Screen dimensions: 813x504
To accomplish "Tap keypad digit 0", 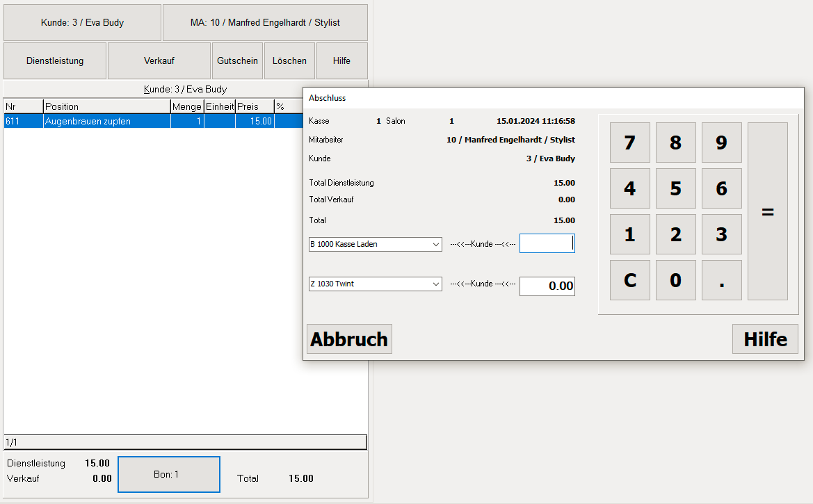I will [675, 280].
